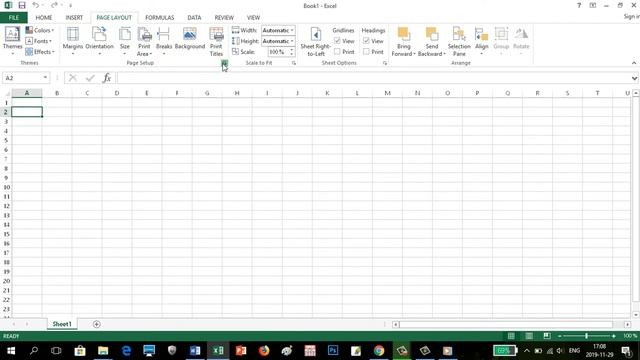Click the Save icon in Quick Access

[22, 6]
